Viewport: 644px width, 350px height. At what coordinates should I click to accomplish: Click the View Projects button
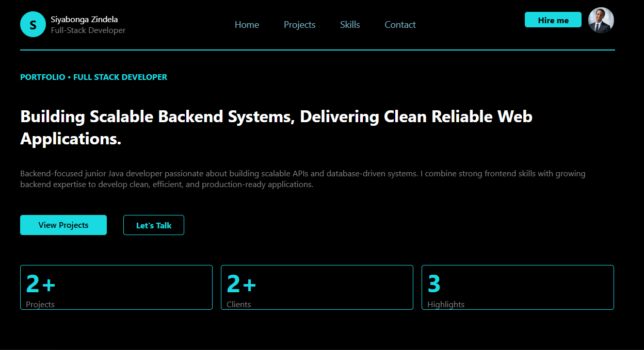tap(63, 225)
